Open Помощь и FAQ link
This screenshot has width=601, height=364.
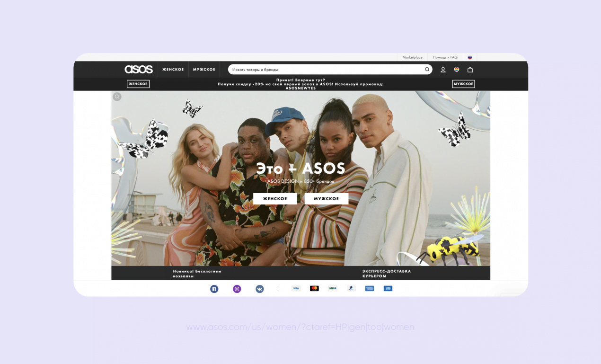click(x=445, y=57)
